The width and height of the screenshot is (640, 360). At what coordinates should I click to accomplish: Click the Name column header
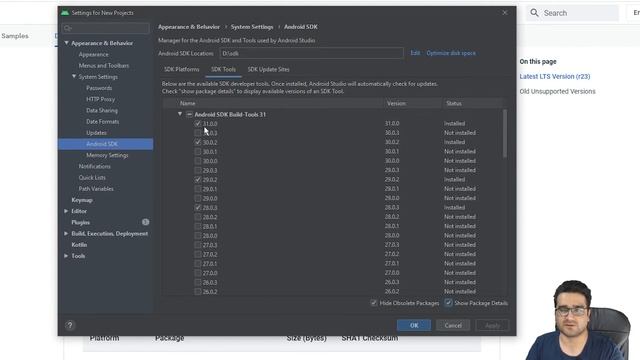pyautogui.click(x=273, y=104)
